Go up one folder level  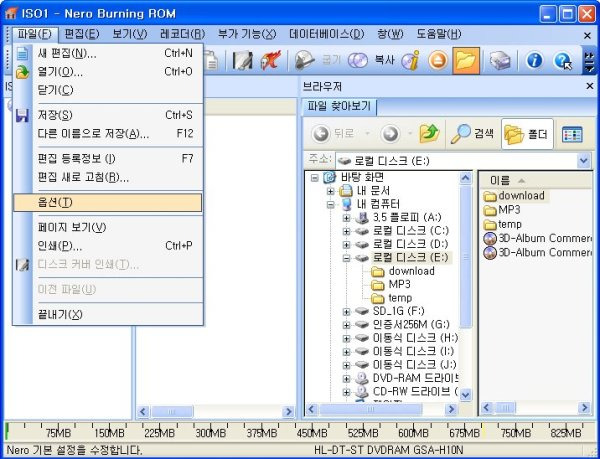tap(429, 134)
